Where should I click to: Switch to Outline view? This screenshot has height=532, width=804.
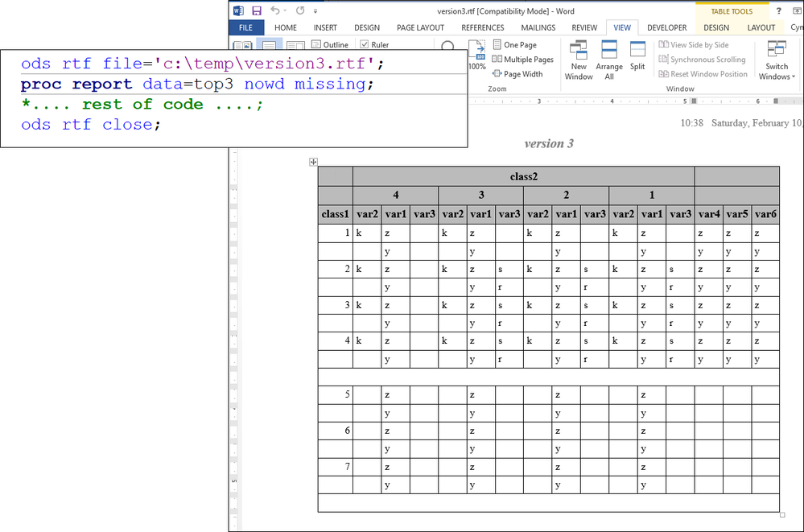tap(330, 44)
